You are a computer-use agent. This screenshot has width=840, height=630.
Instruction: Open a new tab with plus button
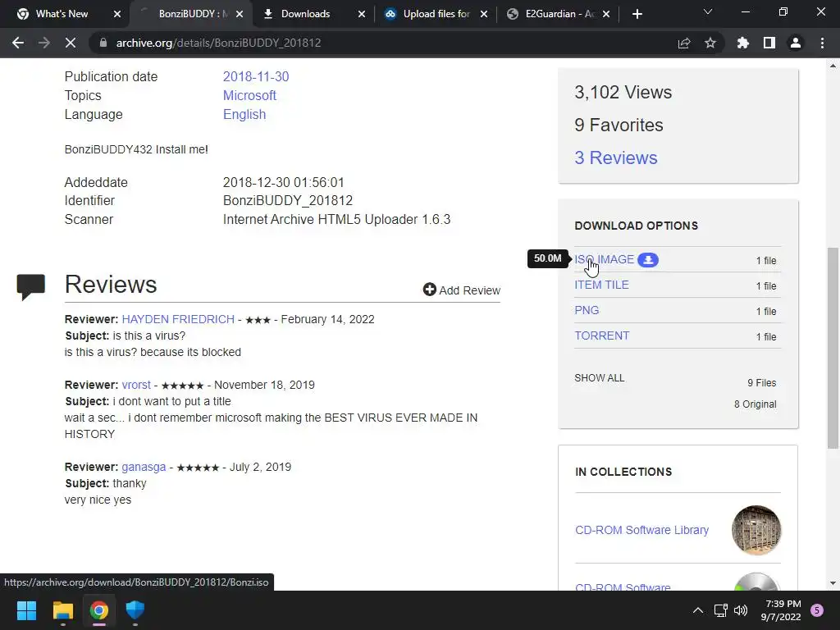[x=637, y=14]
